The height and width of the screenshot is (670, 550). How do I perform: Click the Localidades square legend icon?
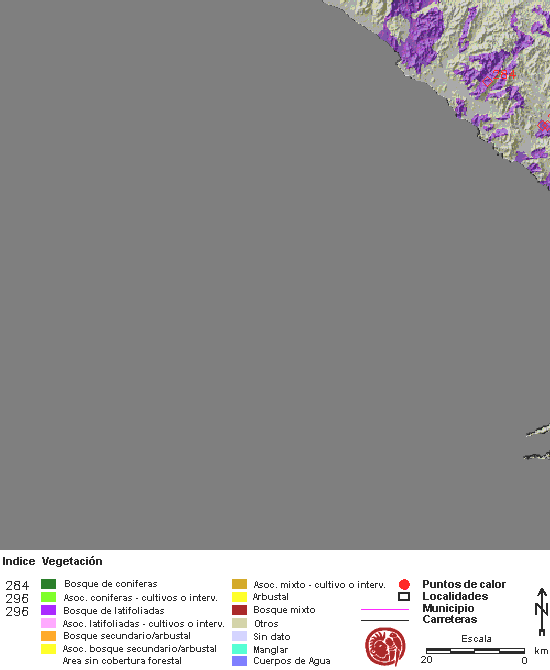(404, 597)
